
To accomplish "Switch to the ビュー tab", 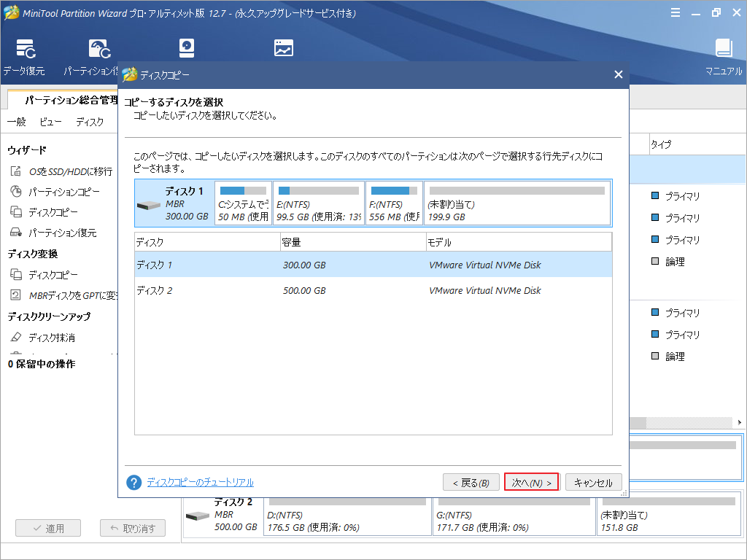I will [50, 122].
